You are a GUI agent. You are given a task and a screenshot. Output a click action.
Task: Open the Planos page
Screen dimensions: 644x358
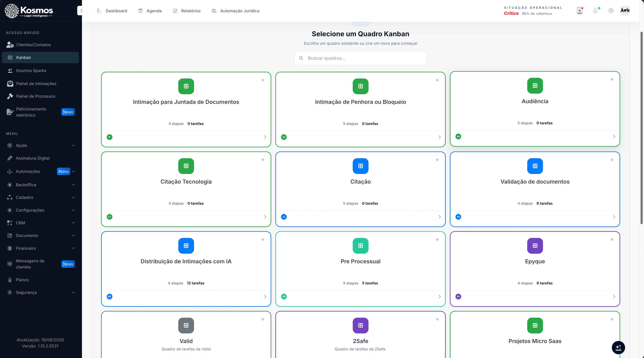point(41,280)
